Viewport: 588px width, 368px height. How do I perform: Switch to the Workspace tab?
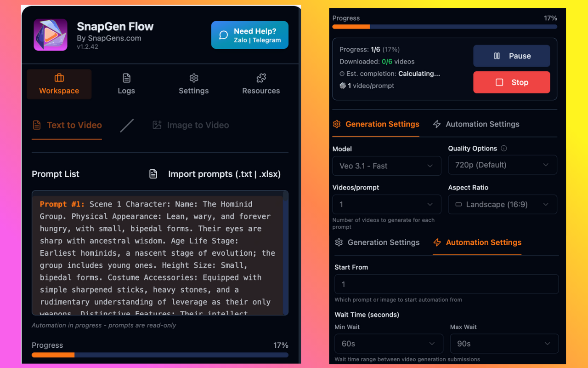pyautogui.click(x=59, y=84)
